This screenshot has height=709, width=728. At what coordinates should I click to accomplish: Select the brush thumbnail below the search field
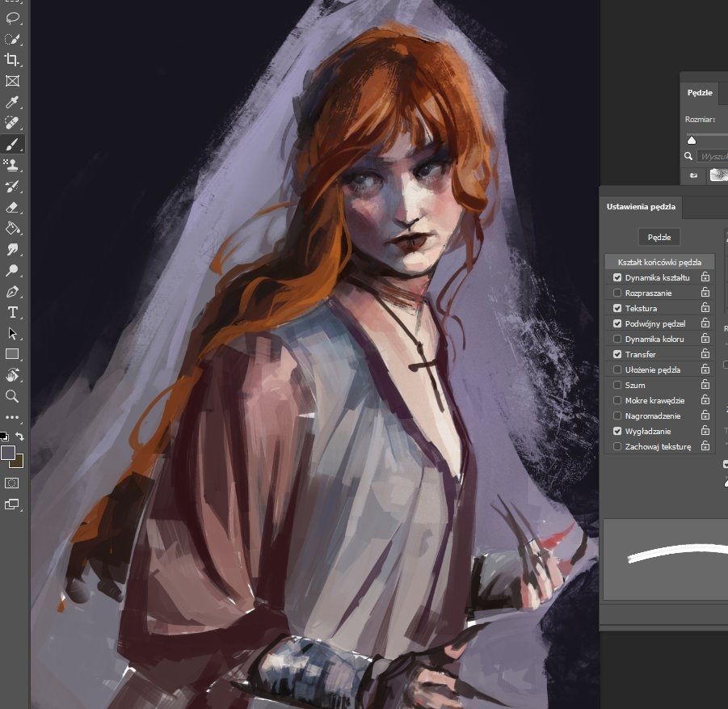(x=719, y=175)
